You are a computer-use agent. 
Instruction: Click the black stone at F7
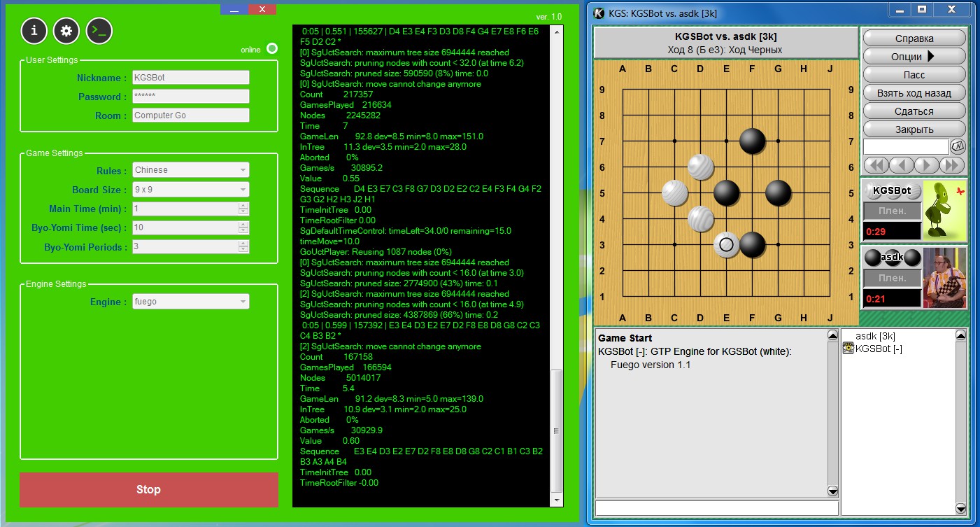753,141
